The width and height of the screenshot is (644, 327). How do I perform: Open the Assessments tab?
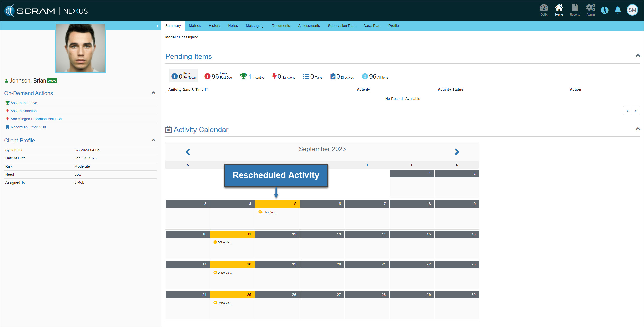(x=309, y=26)
